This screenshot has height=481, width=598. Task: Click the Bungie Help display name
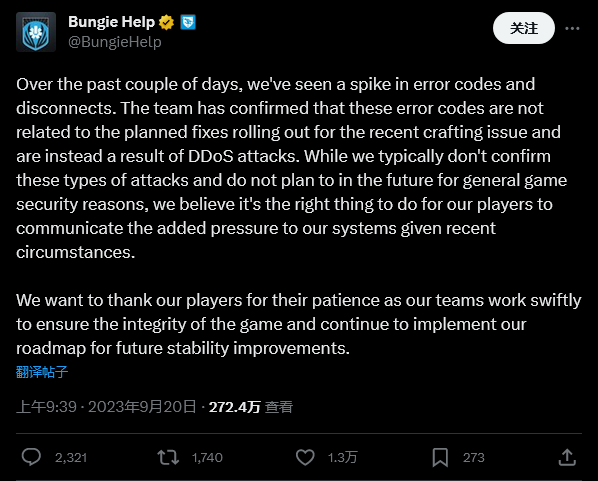(x=111, y=22)
